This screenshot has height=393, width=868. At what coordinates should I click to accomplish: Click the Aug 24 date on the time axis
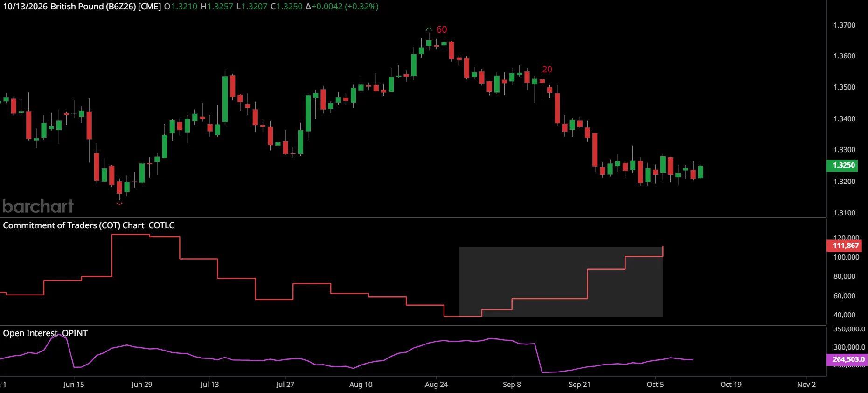[436, 385]
